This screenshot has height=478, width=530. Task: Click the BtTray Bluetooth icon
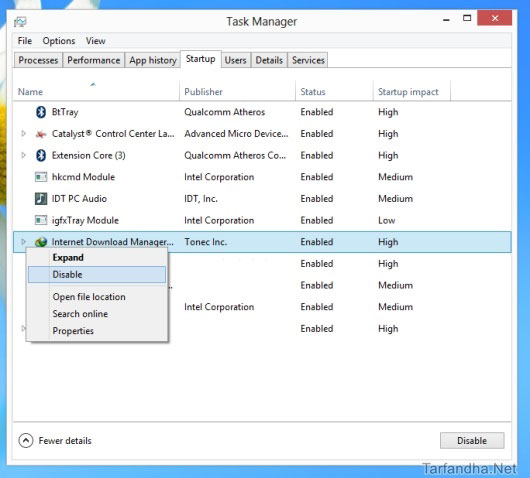[41, 112]
